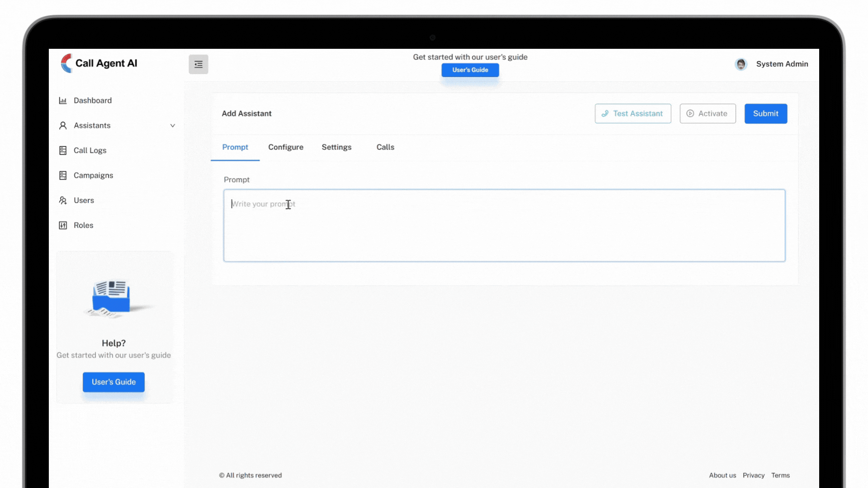
Task: Click the Roles sidebar icon
Action: (x=63, y=225)
